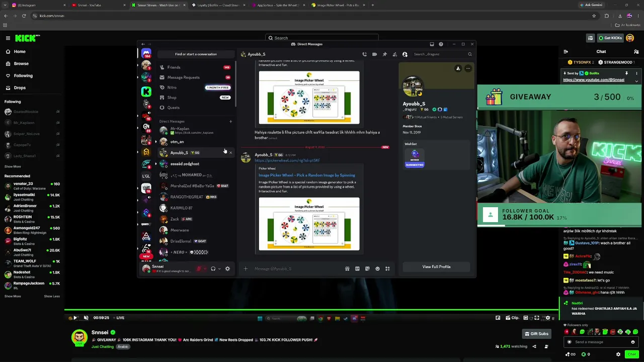Start a voice call with Ayoubb_S
This screenshot has width=644, height=362.
pos(364,54)
